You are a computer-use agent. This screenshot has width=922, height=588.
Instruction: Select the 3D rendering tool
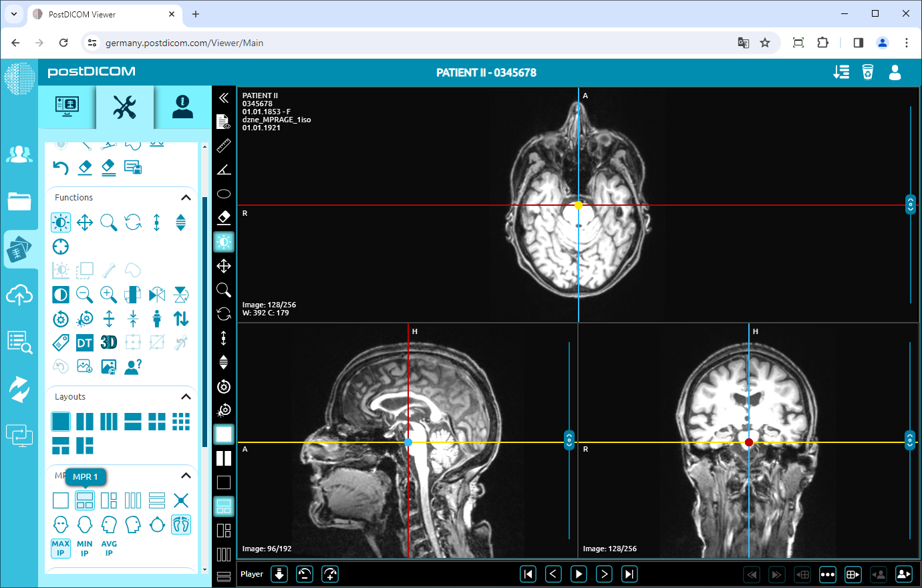[x=109, y=343]
